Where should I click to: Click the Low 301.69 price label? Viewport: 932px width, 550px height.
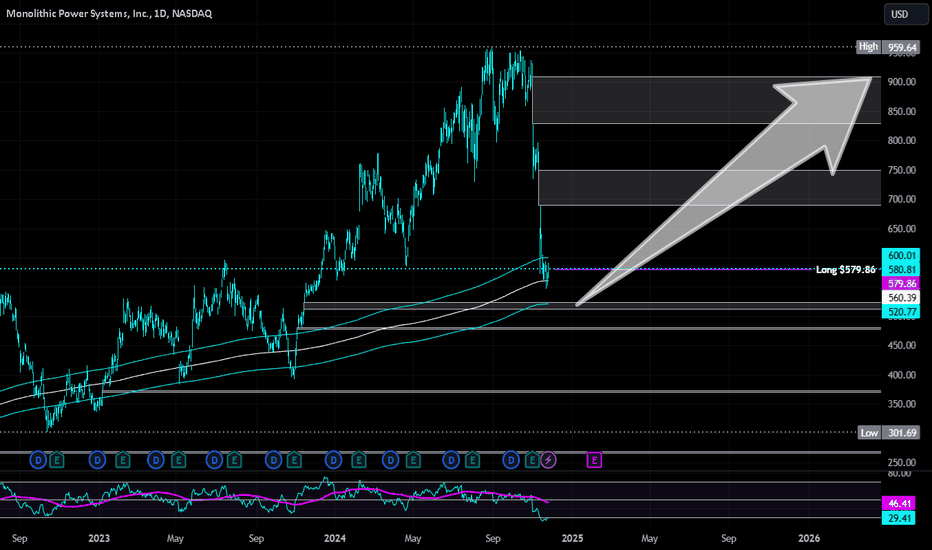tap(889, 432)
